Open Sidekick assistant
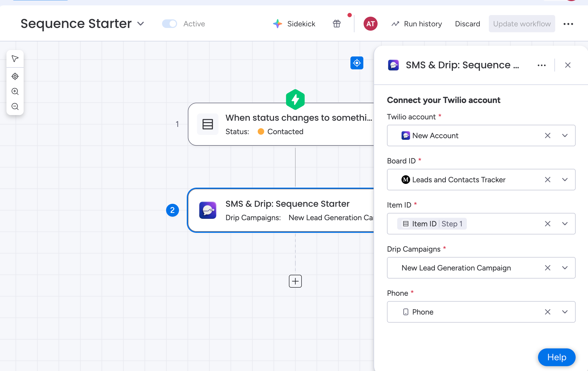 pos(294,24)
